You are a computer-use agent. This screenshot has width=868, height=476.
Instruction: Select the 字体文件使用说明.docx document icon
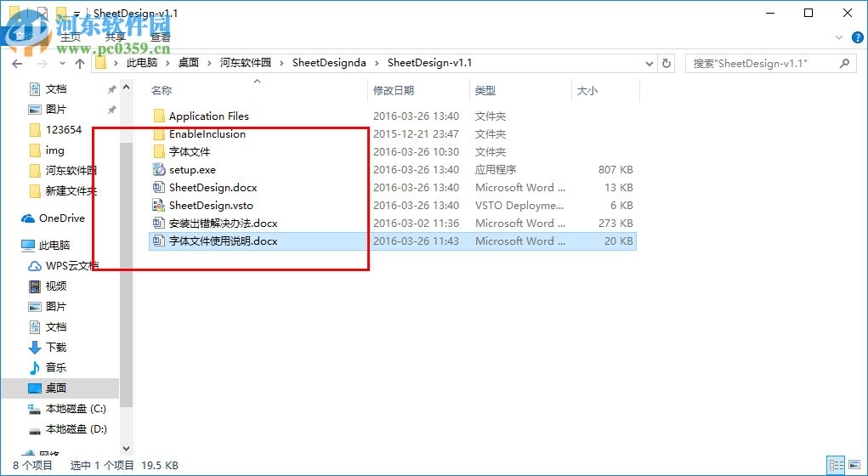pyautogui.click(x=159, y=241)
